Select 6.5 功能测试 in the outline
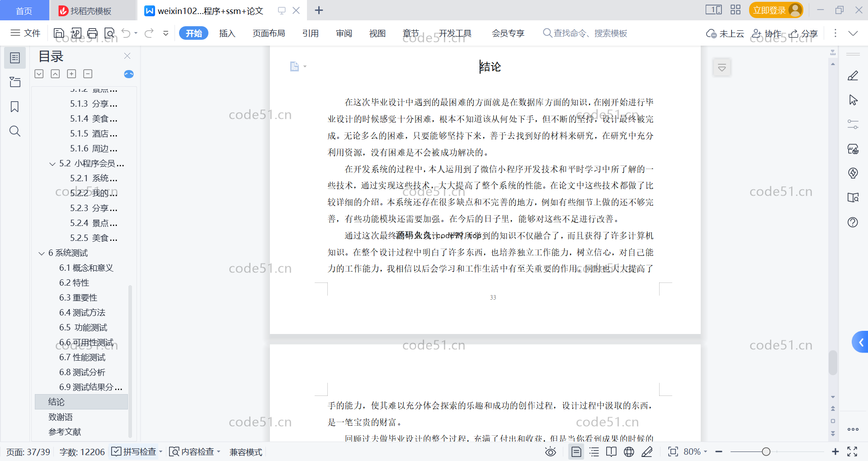The height and width of the screenshot is (461, 868). [x=83, y=328]
